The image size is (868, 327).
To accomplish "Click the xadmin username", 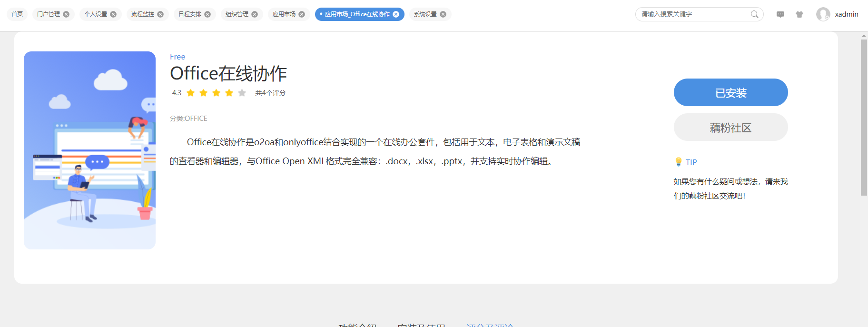I will 847,14.
